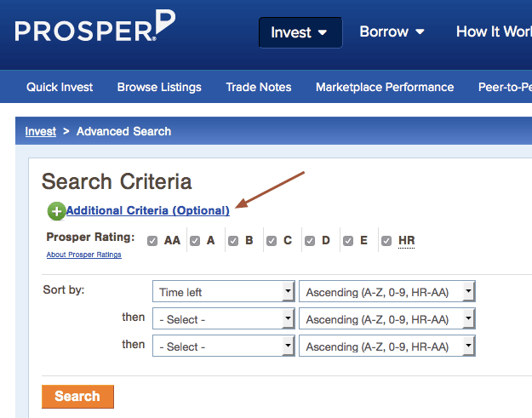Open Trade Notes tab

click(259, 87)
